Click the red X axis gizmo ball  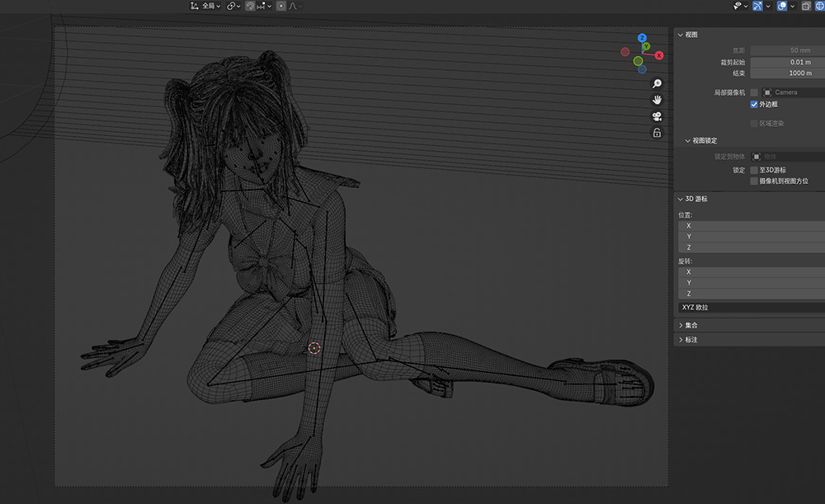coord(659,55)
